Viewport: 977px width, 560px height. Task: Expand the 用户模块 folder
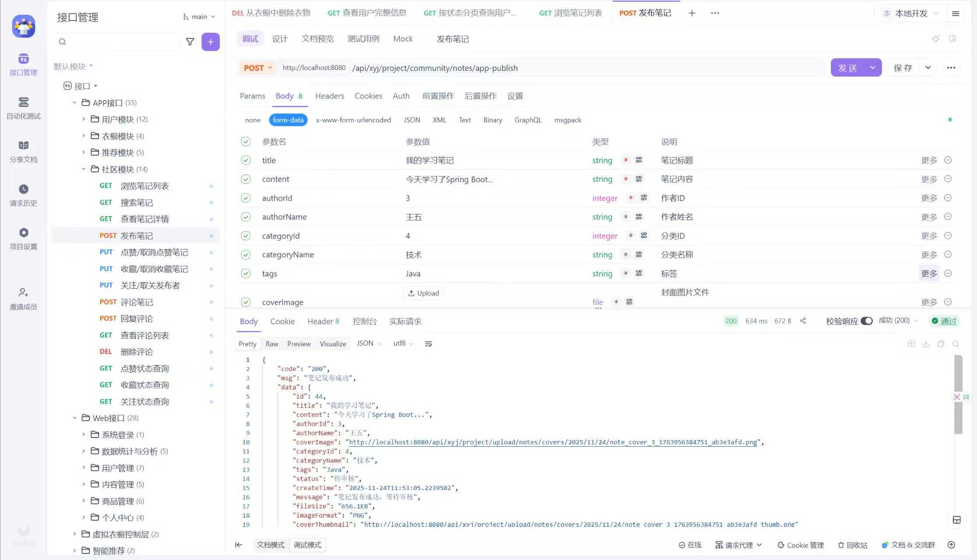click(x=84, y=119)
